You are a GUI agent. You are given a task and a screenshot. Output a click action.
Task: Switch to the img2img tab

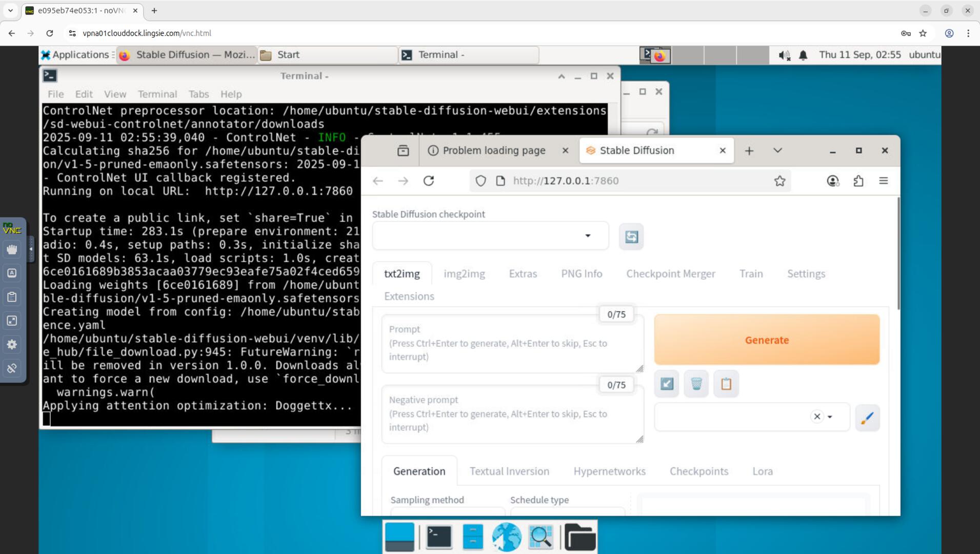[464, 273]
